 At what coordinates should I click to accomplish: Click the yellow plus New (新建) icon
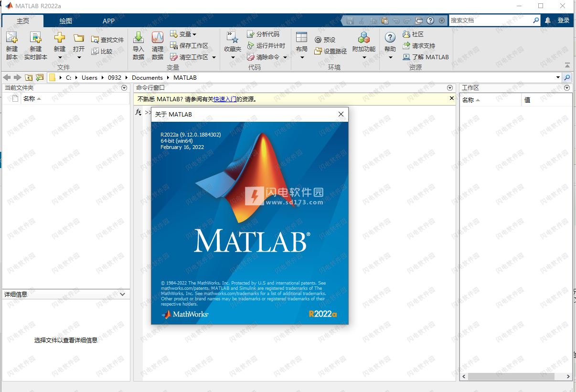(x=60, y=38)
